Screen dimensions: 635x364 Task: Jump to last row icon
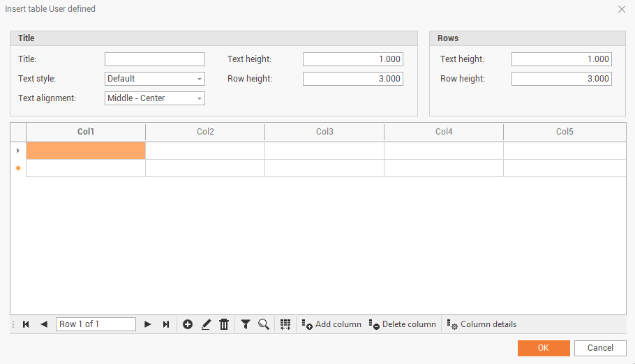pos(166,324)
